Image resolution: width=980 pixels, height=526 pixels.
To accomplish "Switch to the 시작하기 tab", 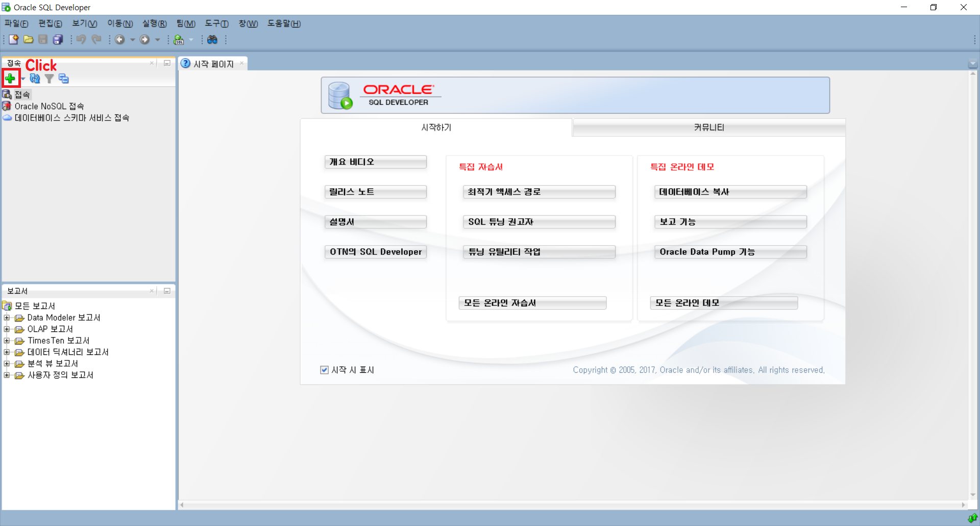I will click(x=436, y=127).
